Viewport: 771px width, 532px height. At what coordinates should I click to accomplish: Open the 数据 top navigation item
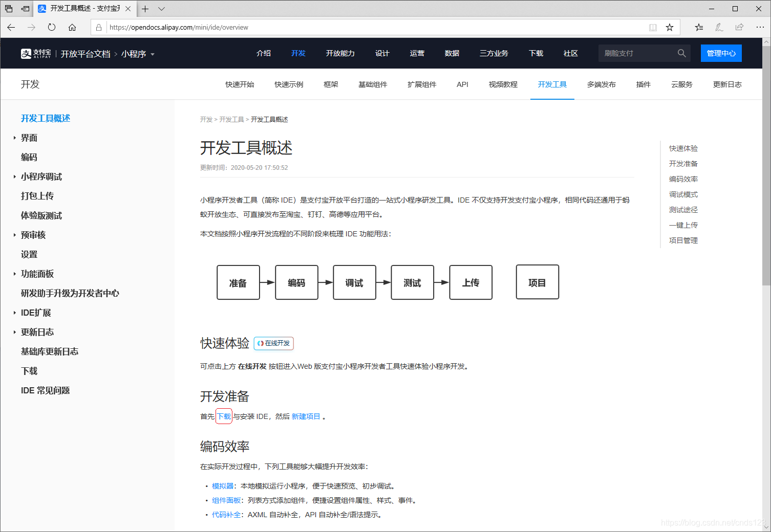[x=452, y=53]
